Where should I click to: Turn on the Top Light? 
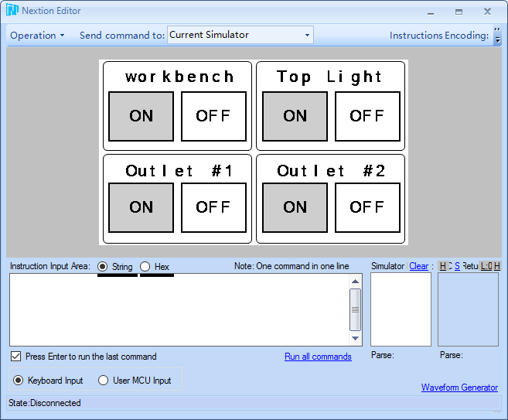[x=295, y=116]
